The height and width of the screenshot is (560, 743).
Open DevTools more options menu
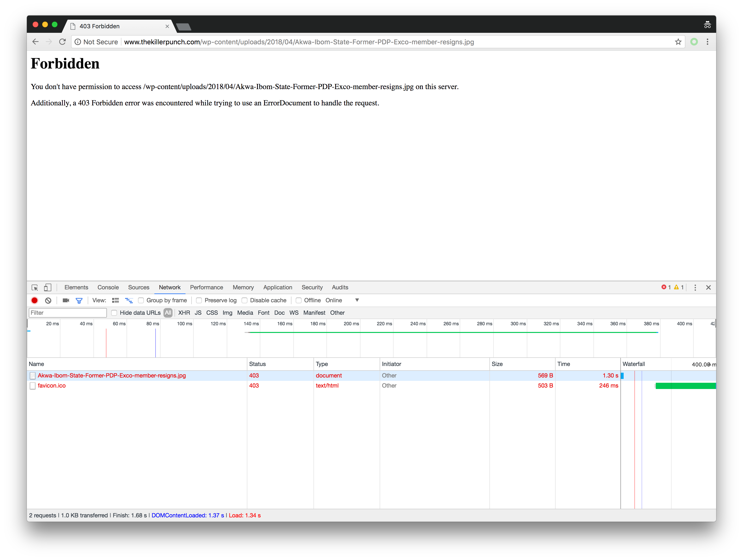click(x=695, y=287)
